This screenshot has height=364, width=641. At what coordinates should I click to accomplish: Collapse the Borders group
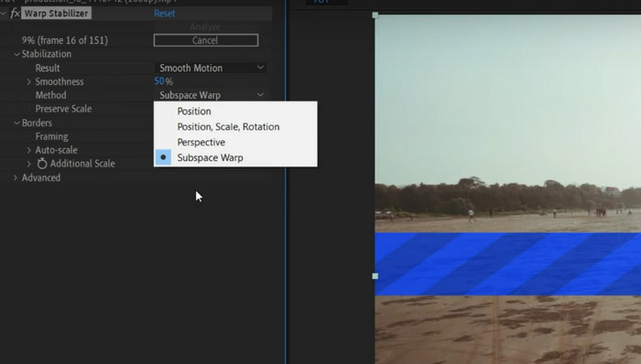(16, 123)
